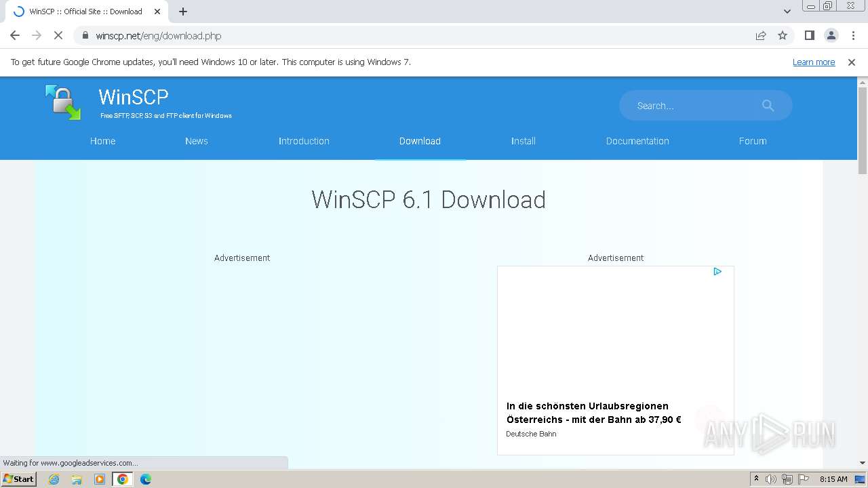
Task: Open File Explorer from the taskbar
Action: click(77, 479)
